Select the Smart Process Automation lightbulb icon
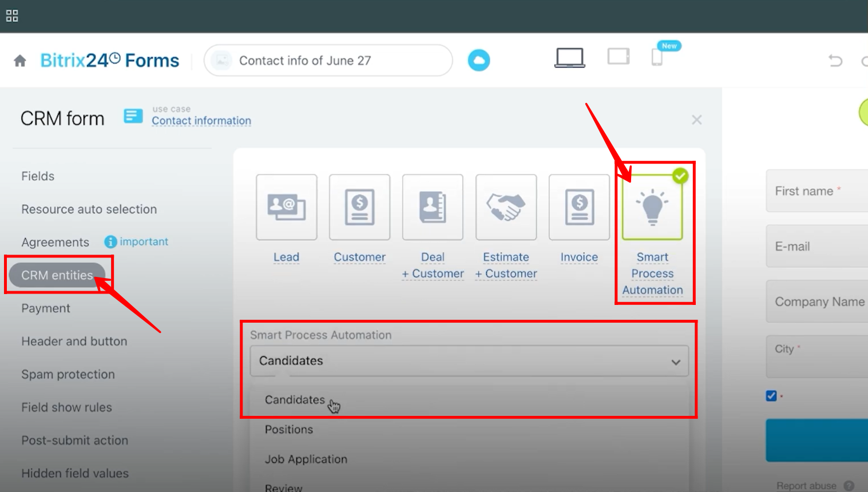The height and width of the screenshot is (492, 868). [x=652, y=207]
